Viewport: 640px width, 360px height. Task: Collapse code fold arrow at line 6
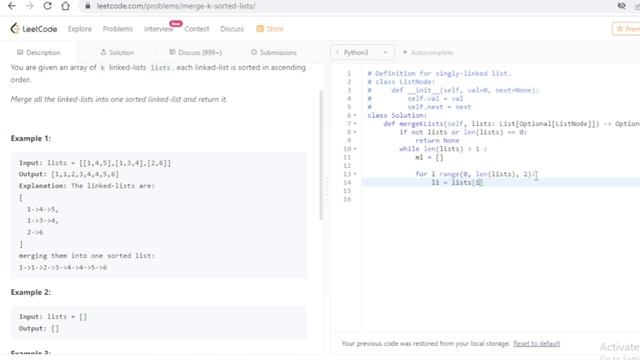[x=355, y=116]
